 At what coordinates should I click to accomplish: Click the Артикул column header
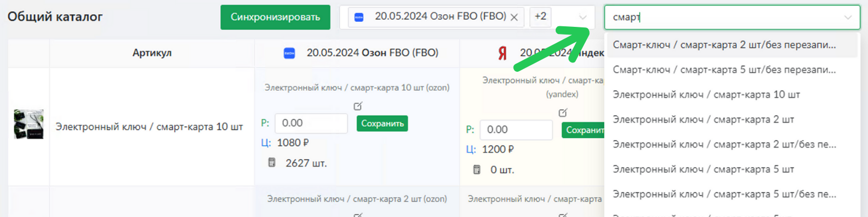tap(152, 53)
